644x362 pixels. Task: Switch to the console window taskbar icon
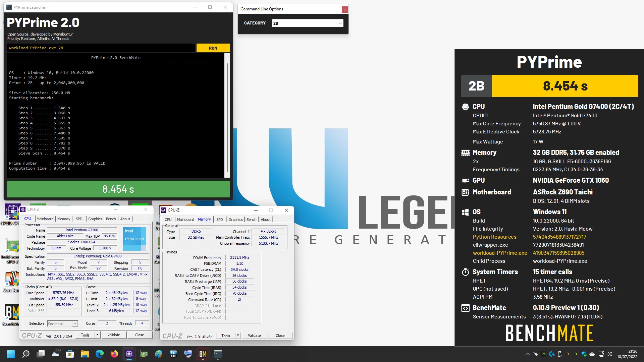click(x=218, y=354)
